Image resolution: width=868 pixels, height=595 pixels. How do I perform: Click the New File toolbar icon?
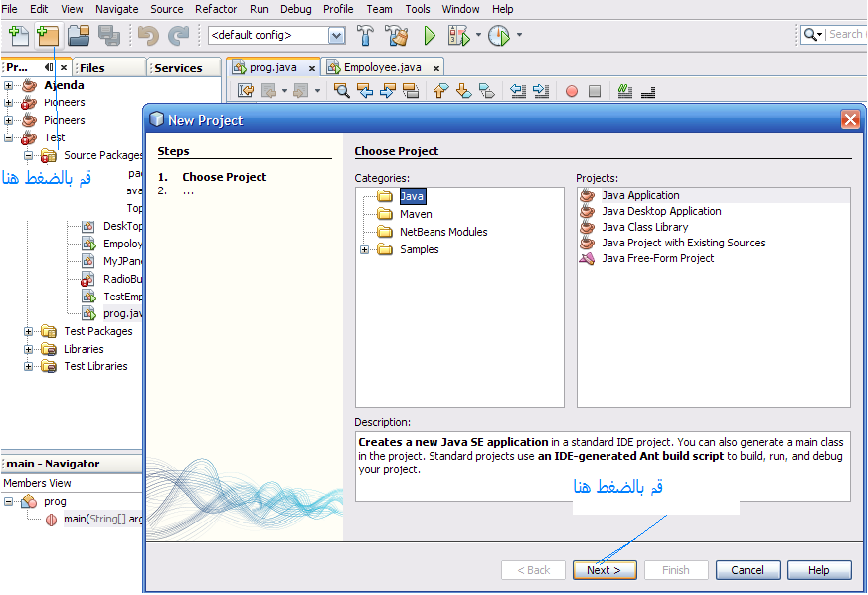19,36
